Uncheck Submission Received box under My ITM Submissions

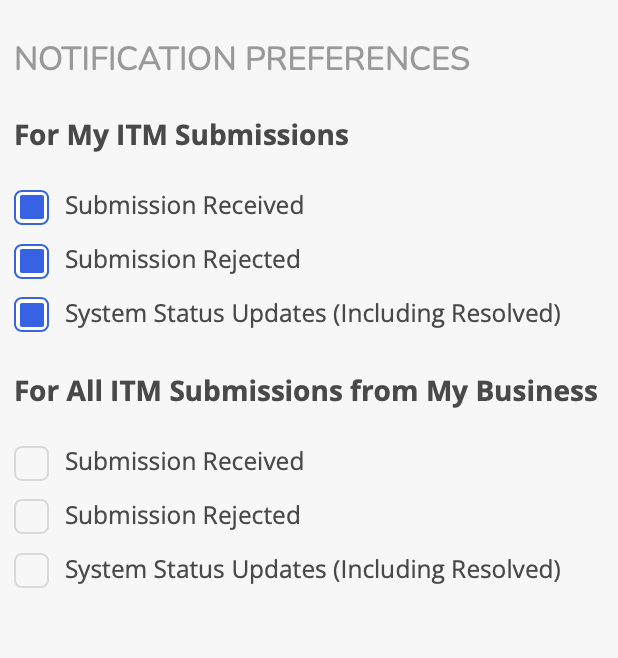pyautogui.click(x=31, y=207)
